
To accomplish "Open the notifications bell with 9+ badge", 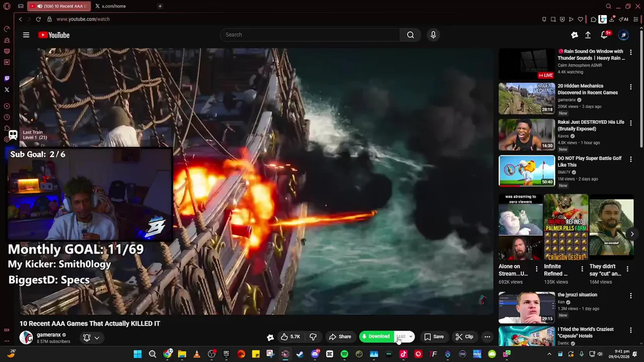I will click(x=604, y=35).
